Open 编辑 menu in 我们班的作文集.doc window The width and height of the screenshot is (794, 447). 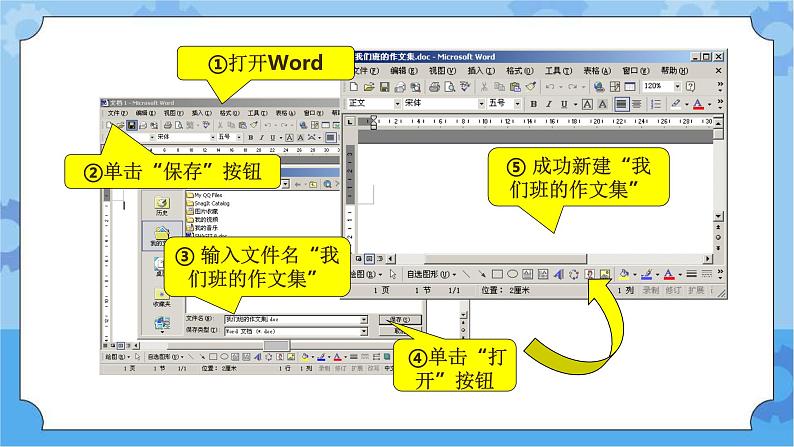[404, 71]
